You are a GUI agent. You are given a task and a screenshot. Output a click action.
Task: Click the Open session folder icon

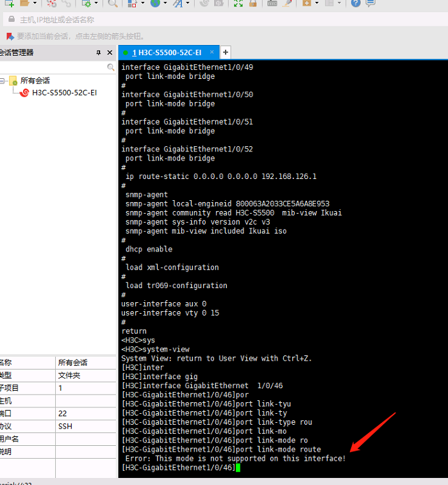(x=24, y=3)
